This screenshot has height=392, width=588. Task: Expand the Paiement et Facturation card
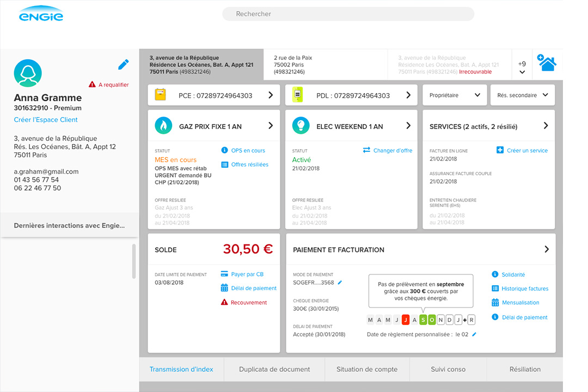(547, 249)
